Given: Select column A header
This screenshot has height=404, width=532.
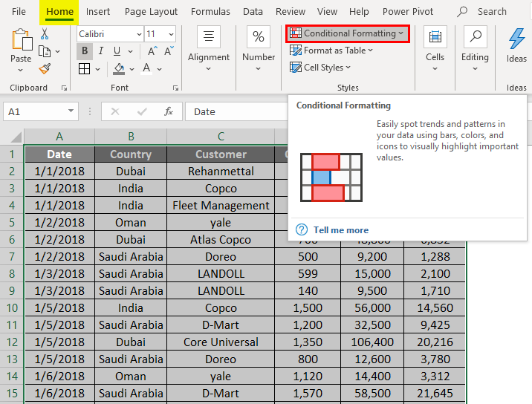Looking at the screenshot, I should click(59, 137).
